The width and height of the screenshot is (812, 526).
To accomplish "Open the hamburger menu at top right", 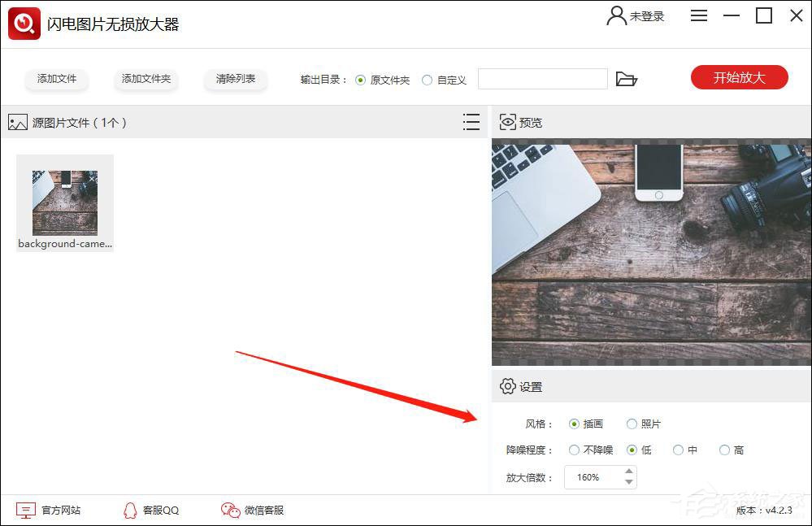I will 699,15.
